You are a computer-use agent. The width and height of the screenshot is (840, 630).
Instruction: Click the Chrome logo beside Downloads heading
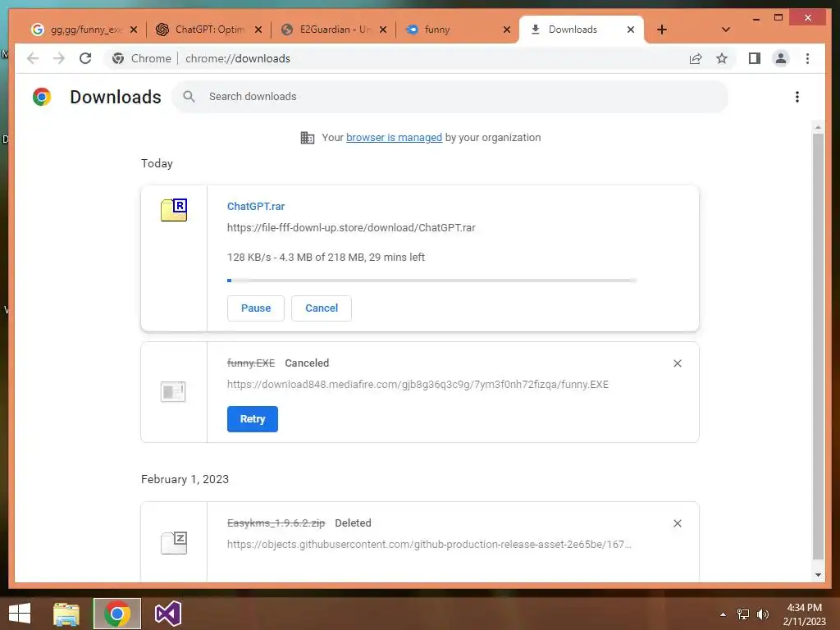tap(42, 97)
